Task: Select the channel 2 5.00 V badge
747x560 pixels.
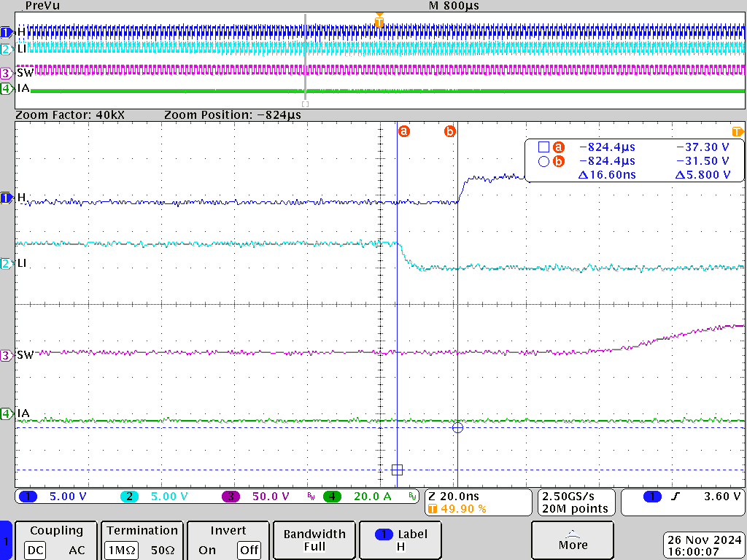Action: pos(129,497)
